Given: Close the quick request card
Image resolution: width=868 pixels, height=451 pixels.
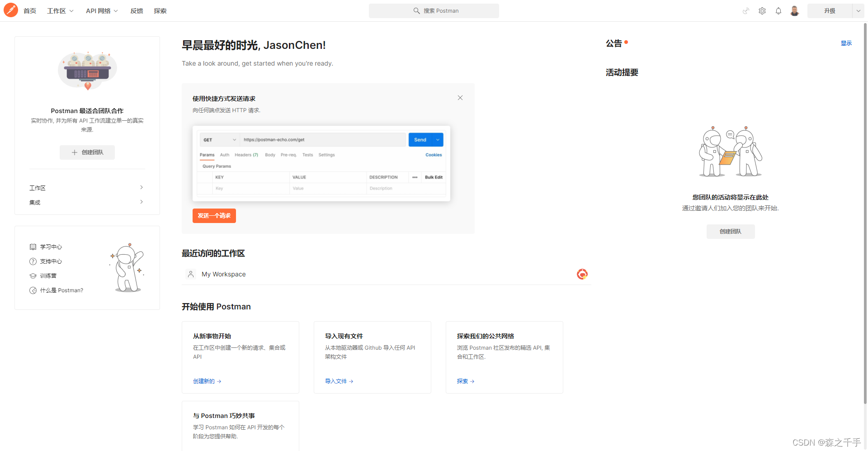Looking at the screenshot, I should 460,98.
